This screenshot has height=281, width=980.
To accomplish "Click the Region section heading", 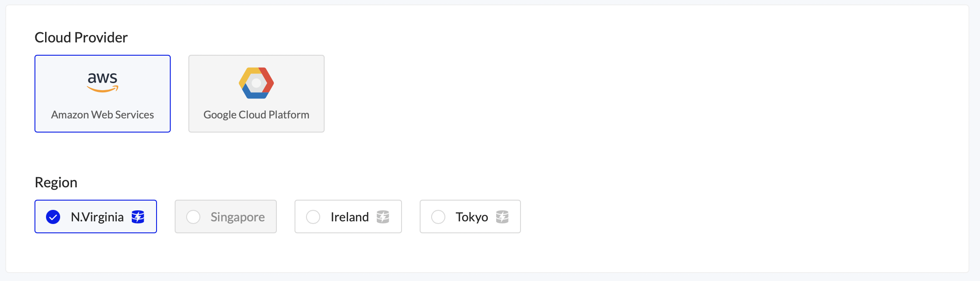I will click(56, 182).
